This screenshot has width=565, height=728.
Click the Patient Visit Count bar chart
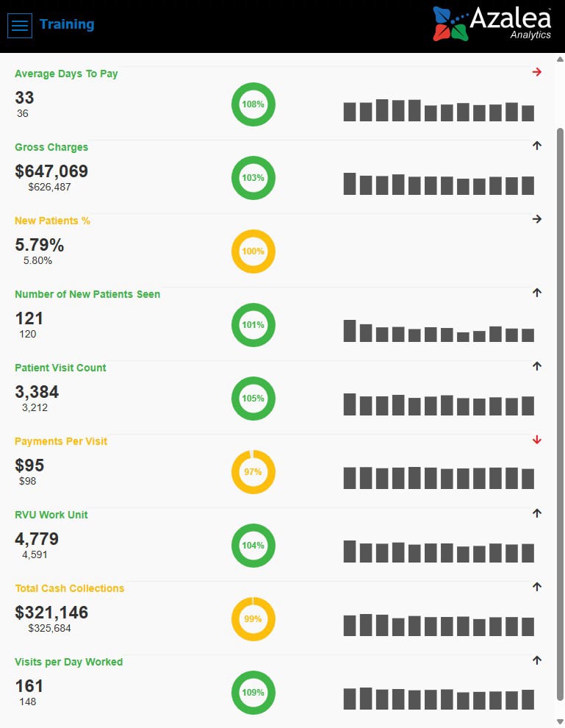[439, 404]
